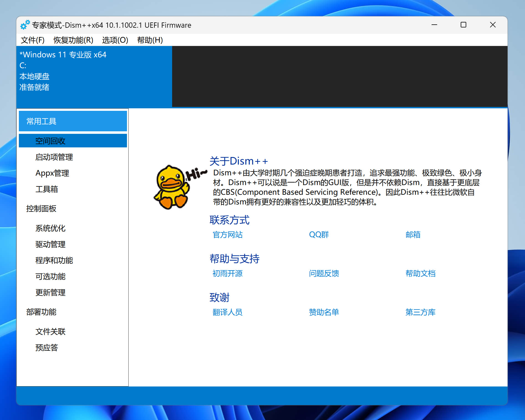Open the 工具箱 section
The width and height of the screenshot is (525, 420).
(x=47, y=189)
